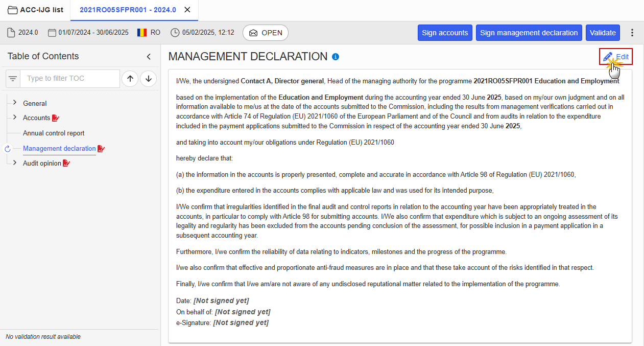Viewport: 644px width, 346px height.
Task: Click the Table of Contents heading
Action: [x=43, y=56]
